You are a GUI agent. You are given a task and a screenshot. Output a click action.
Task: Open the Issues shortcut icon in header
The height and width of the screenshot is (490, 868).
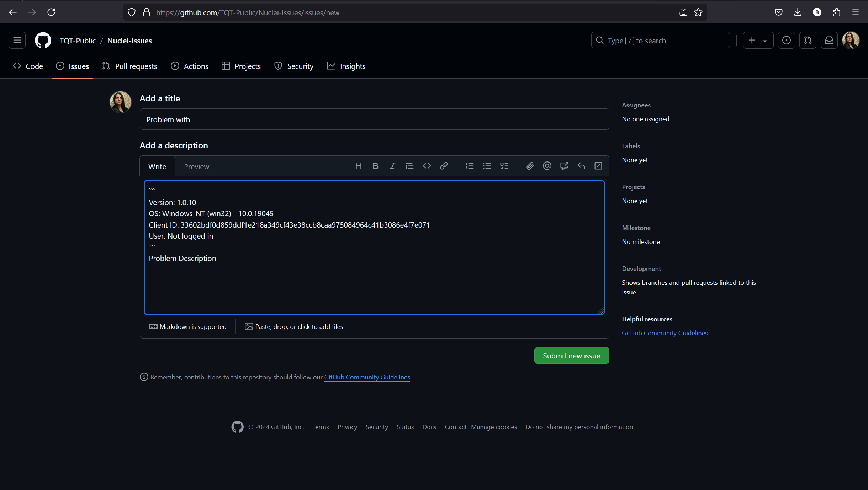click(x=787, y=41)
